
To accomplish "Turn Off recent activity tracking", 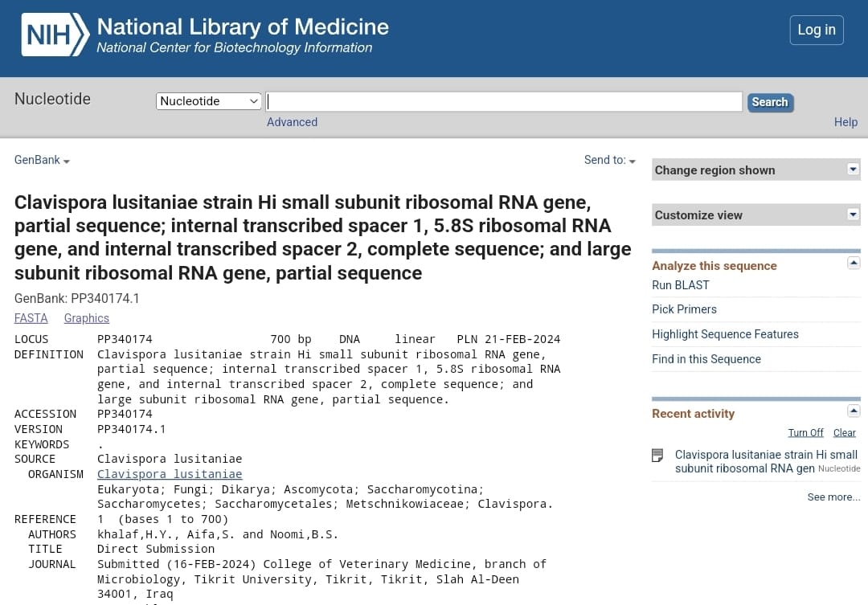I will (805, 433).
